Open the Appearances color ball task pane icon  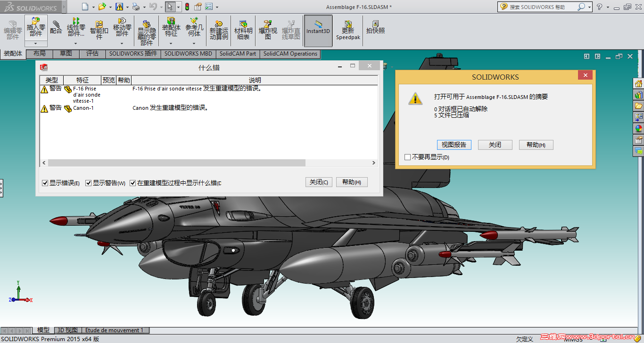click(x=638, y=128)
